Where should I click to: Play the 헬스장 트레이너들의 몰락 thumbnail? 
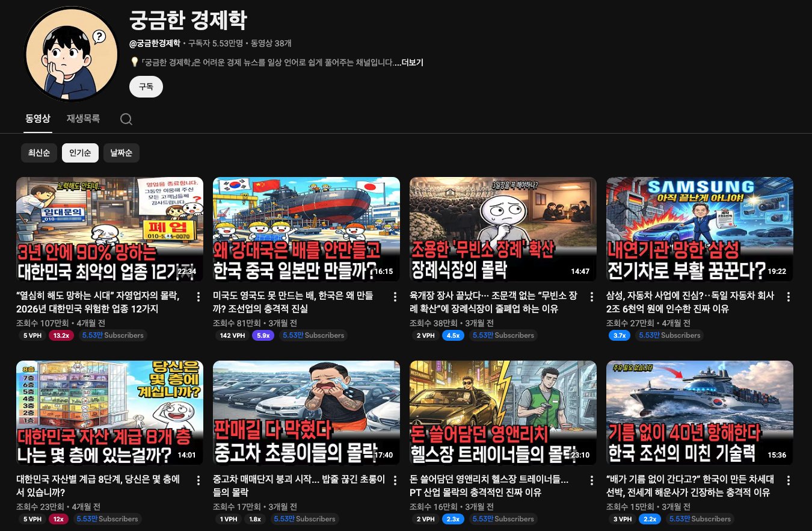coord(503,413)
